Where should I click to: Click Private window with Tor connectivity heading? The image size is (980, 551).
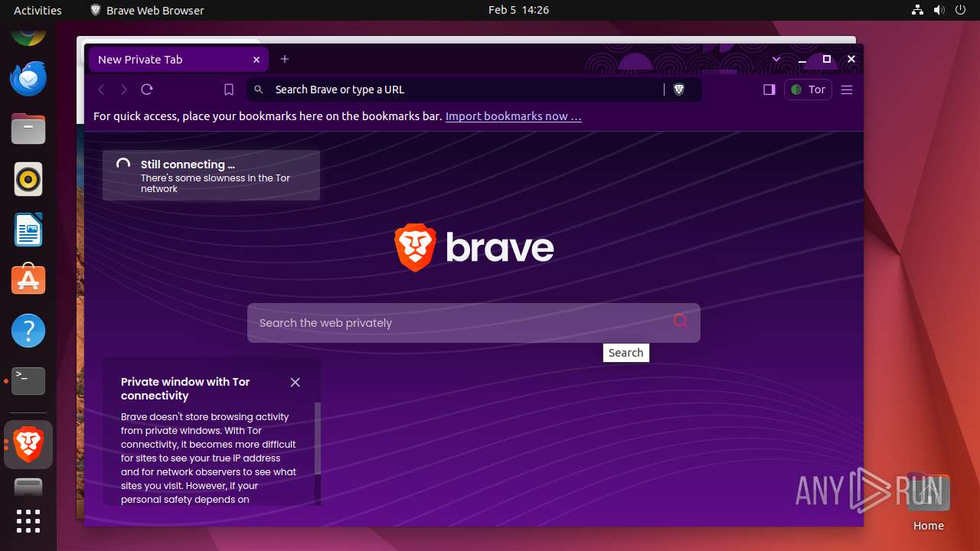[185, 389]
